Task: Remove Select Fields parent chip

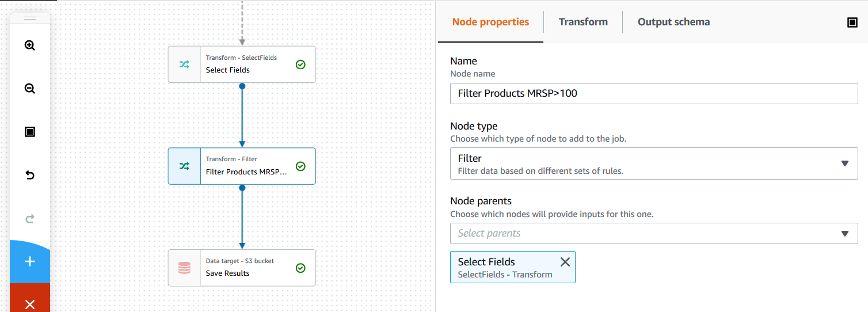Action: point(565,262)
